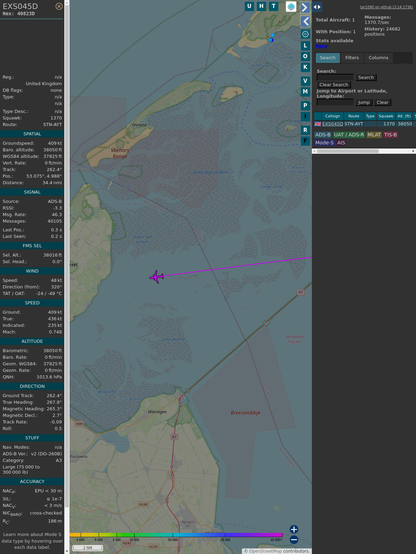Sort table by Route column header
This screenshot has height=554, width=416.
point(353,116)
